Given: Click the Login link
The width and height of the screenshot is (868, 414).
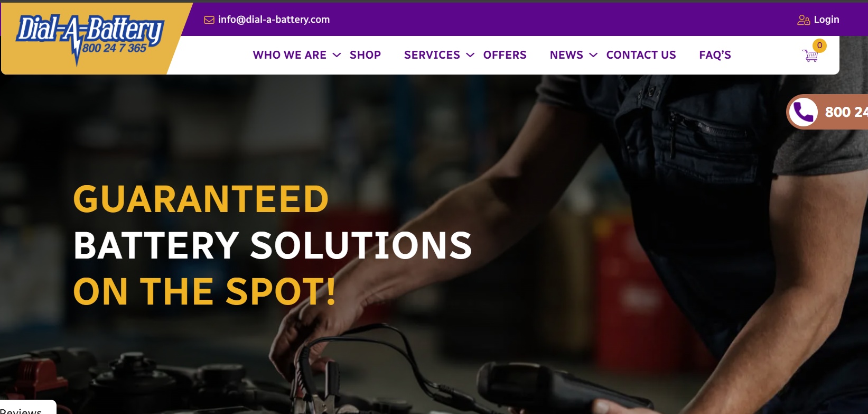Looking at the screenshot, I should [826, 20].
